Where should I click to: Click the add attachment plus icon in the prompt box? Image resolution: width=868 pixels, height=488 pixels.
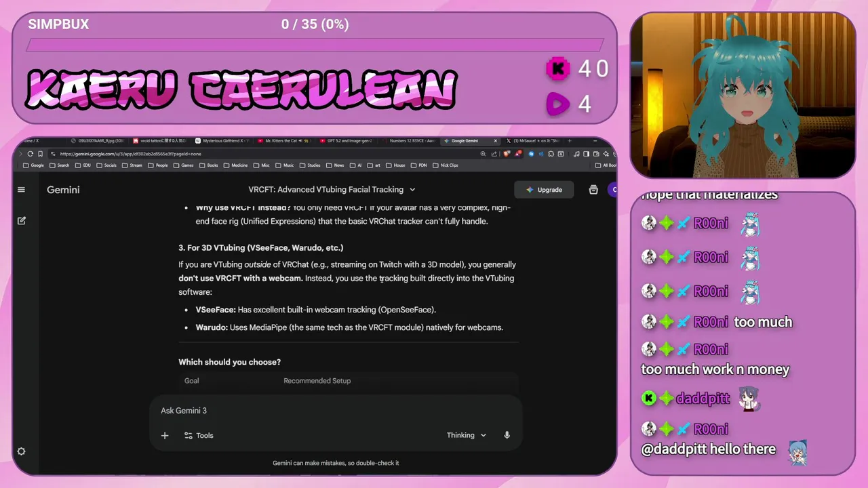click(165, 435)
